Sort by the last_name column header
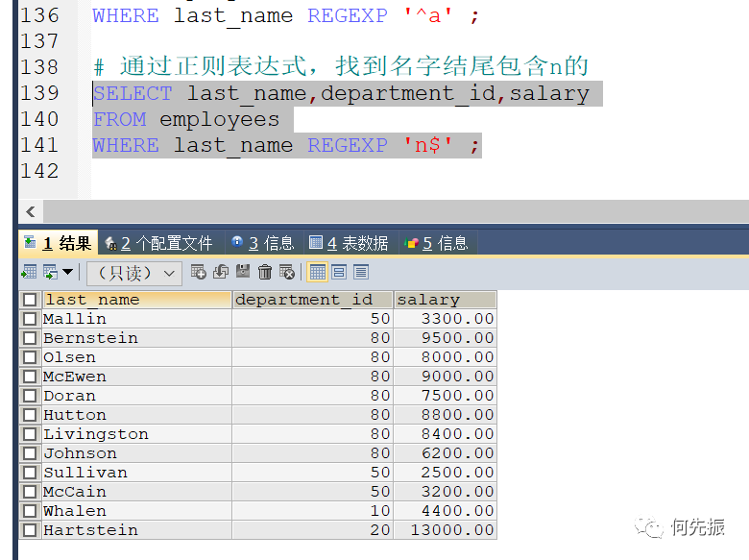The height and width of the screenshot is (560, 749). pos(136,300)
